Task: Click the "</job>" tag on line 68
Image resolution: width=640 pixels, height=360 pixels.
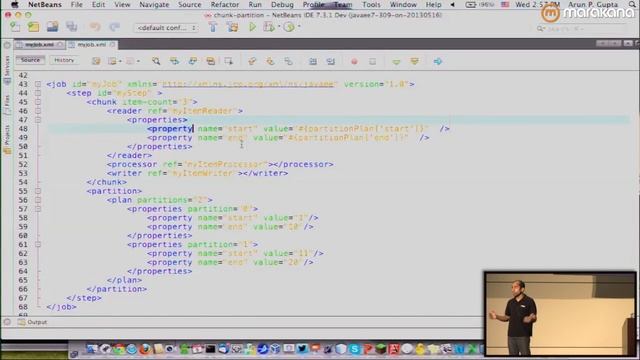Action: click(61, 307)
